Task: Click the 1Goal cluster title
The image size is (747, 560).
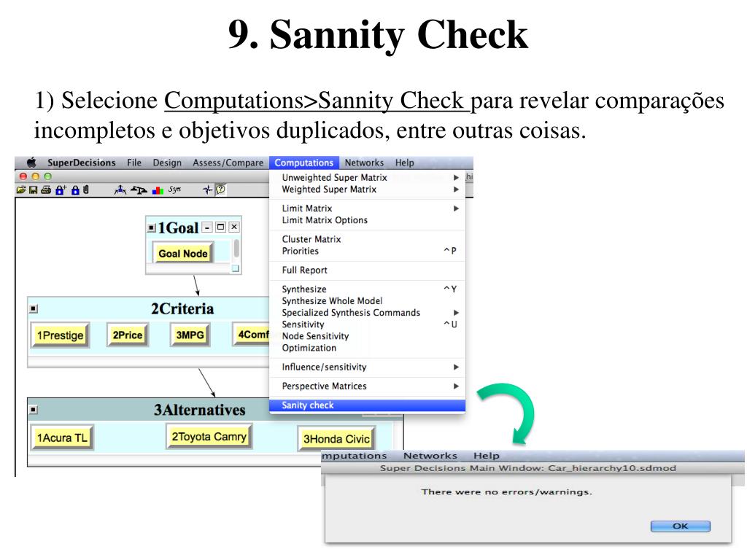Action: click(178, 227)
